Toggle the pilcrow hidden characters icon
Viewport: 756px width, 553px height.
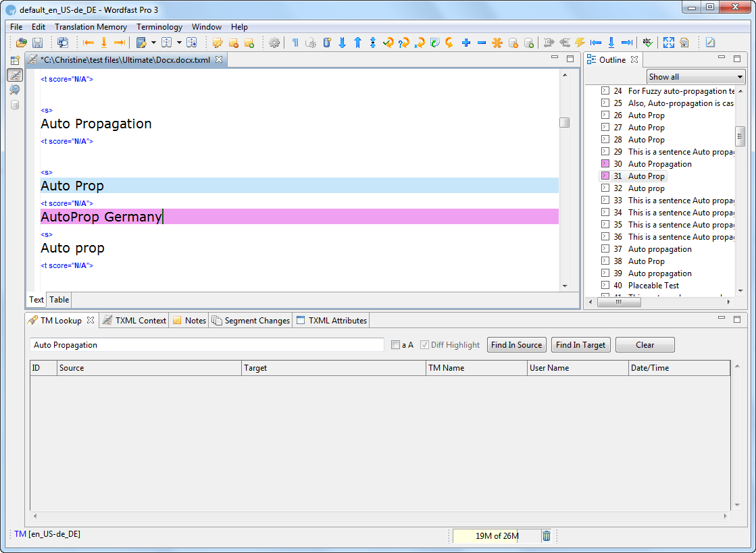pyautogui.click(x=295, y=43)
